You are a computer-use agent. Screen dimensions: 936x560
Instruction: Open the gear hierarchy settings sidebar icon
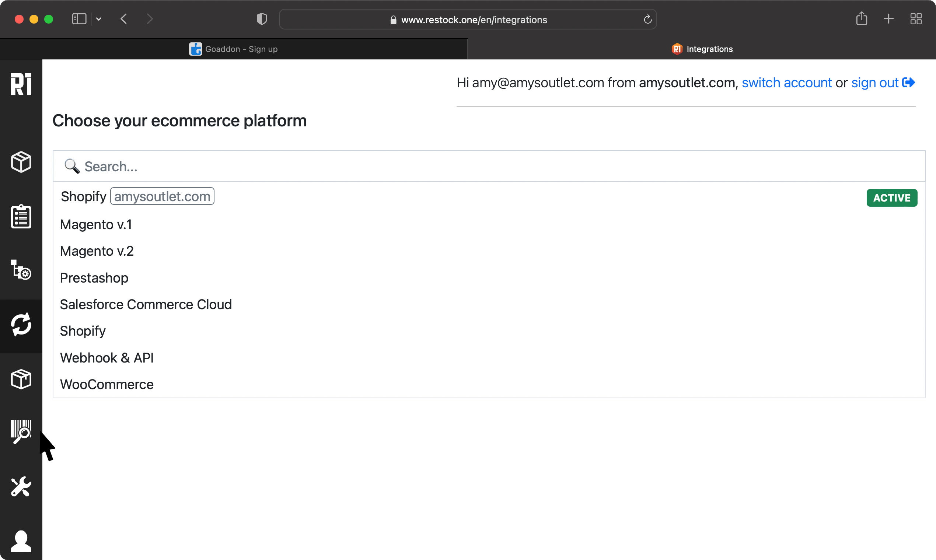pyautogui.click(x=21, y=270)
